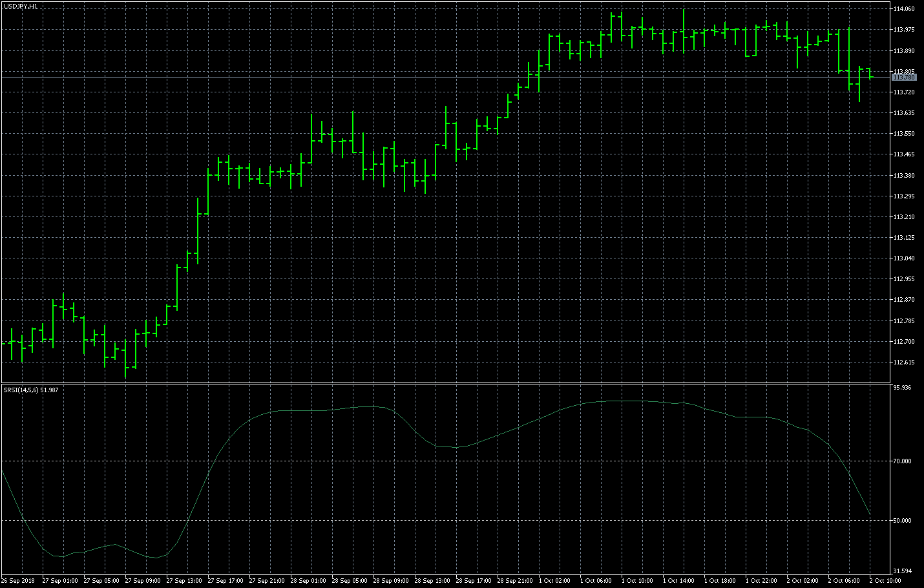Click the 113.380 price scale label
The width and height of the screenshot is (924, 588).
coord(904,175)
